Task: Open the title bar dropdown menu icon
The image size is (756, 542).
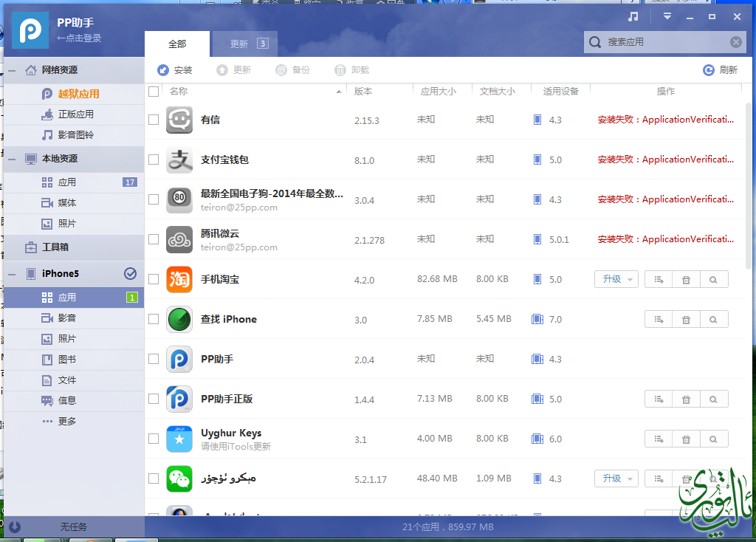Action: 667,16
